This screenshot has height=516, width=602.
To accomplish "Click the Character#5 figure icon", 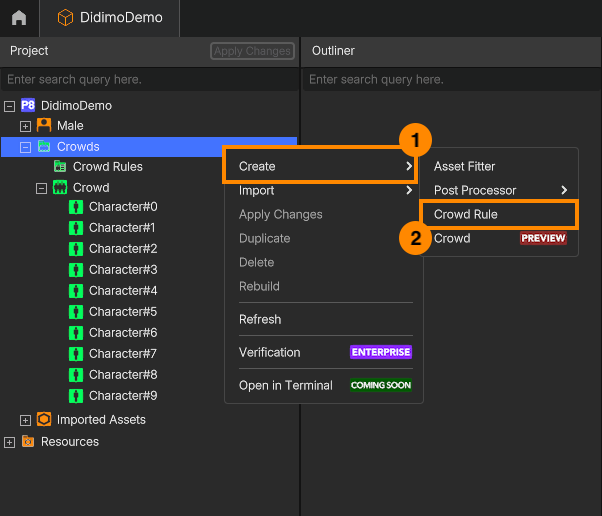I will point(76,312).
